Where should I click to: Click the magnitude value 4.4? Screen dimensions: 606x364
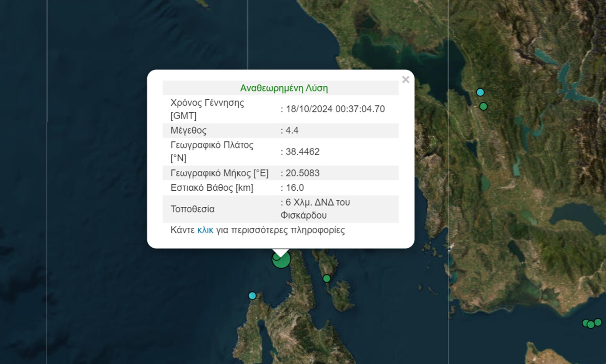tap(292, 131)
